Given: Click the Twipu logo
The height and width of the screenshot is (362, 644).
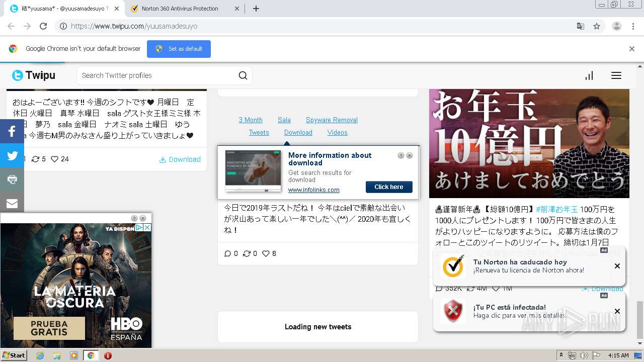Looking at the screenshot, I should [34, 75].
